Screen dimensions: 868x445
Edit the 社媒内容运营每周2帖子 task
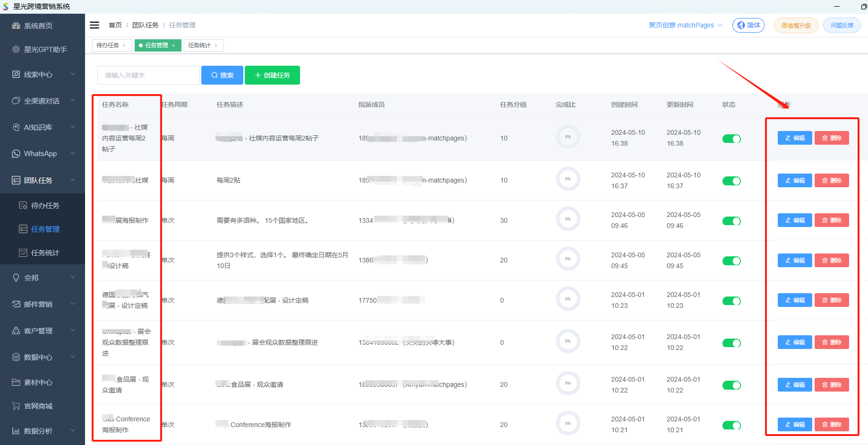point(795,138)
